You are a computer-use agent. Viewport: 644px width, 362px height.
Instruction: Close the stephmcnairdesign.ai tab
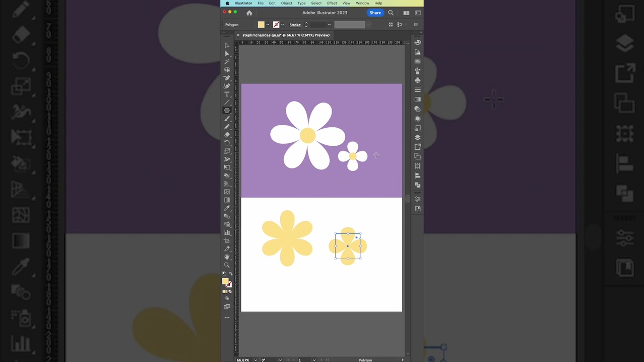pos(238,35)
